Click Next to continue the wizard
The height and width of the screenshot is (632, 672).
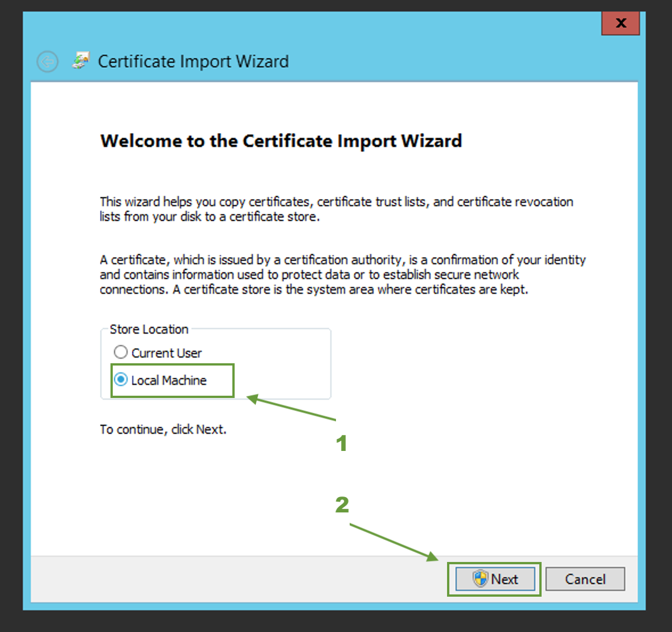495,579
